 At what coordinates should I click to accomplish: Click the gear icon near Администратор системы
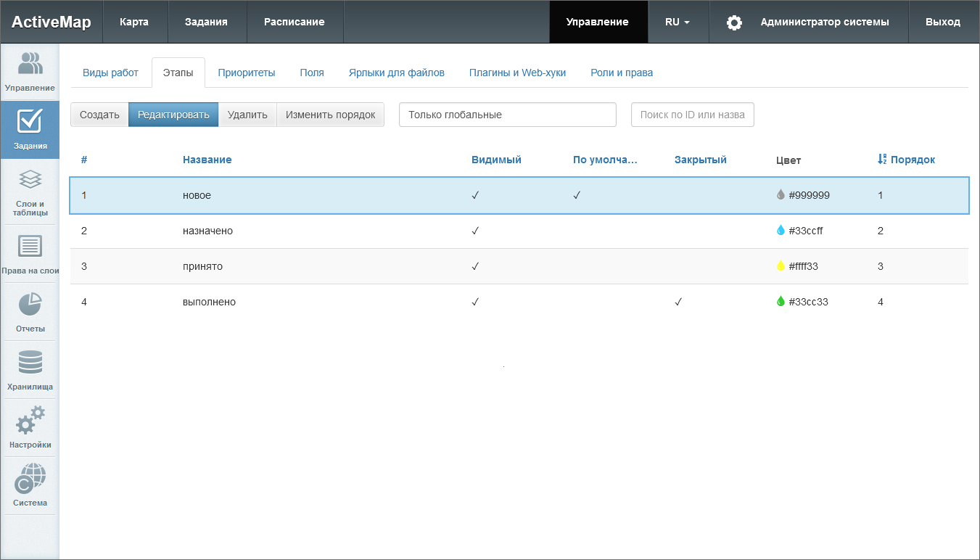pyautogui.click(x=734, y=22)
